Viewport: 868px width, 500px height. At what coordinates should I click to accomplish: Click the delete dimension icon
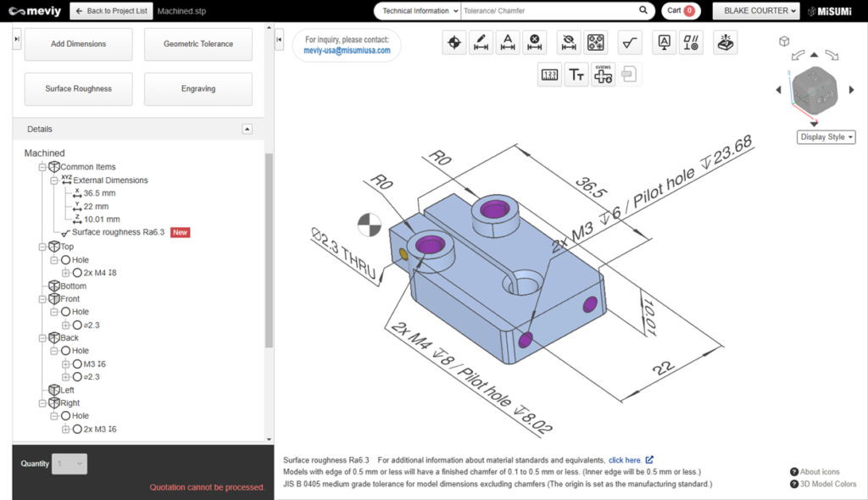pyautogui.click(x=534, y=42)
